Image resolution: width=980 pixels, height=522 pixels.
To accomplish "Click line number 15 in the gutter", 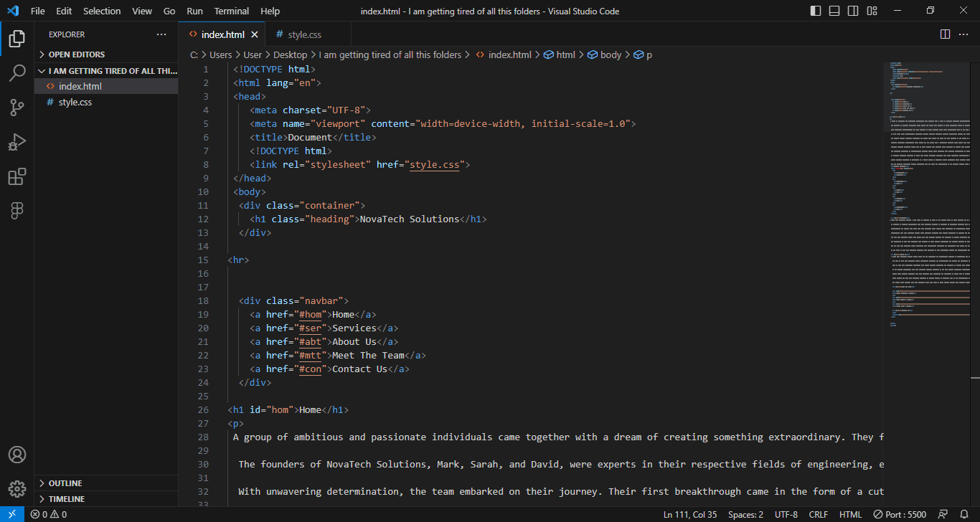I will tap(203, 260).
